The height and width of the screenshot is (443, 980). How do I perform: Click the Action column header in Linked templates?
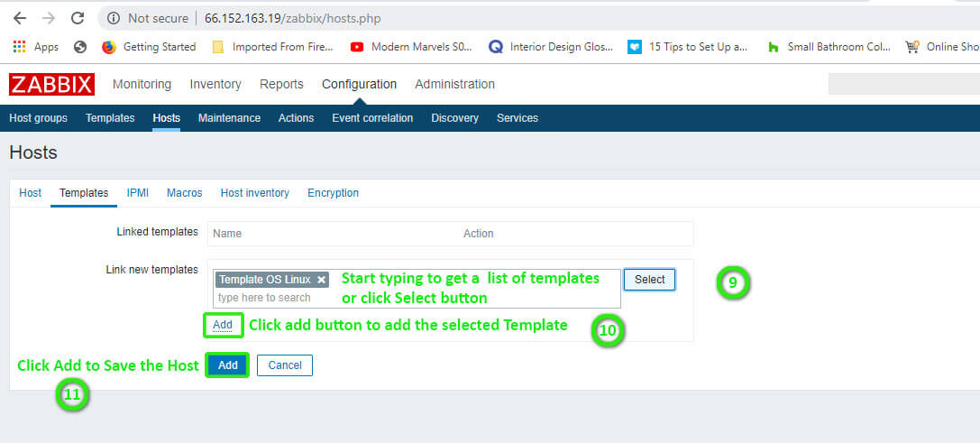point(478,234)
